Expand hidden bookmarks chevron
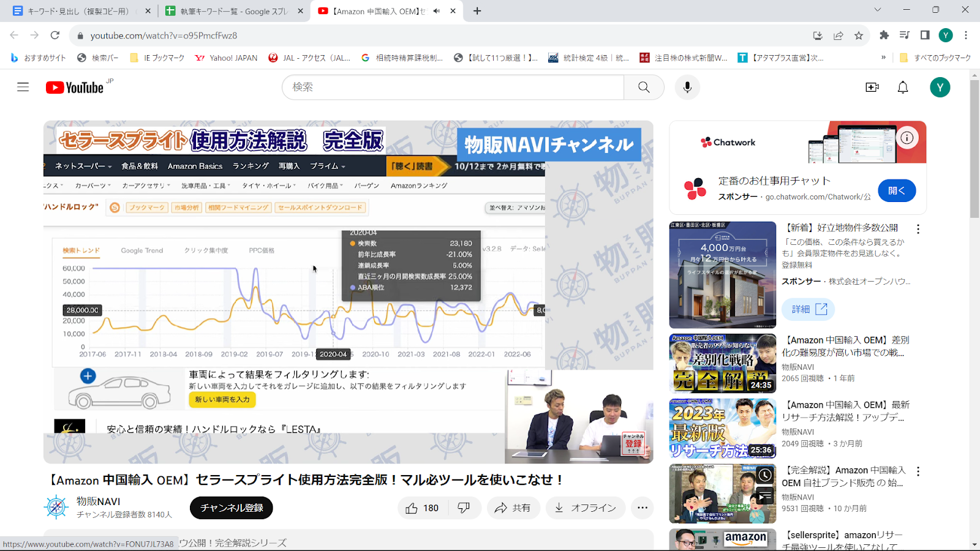 coord(883,58)
